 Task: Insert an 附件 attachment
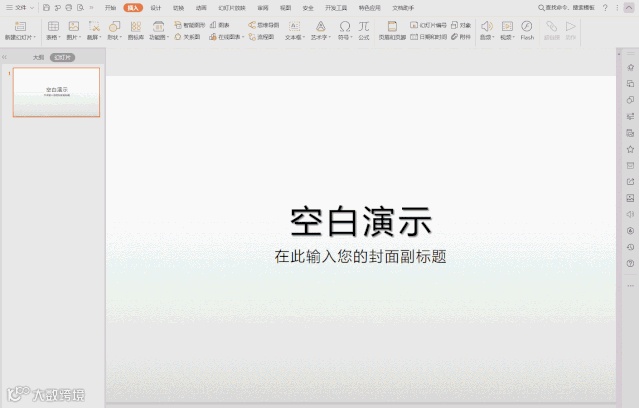(461, 37)
